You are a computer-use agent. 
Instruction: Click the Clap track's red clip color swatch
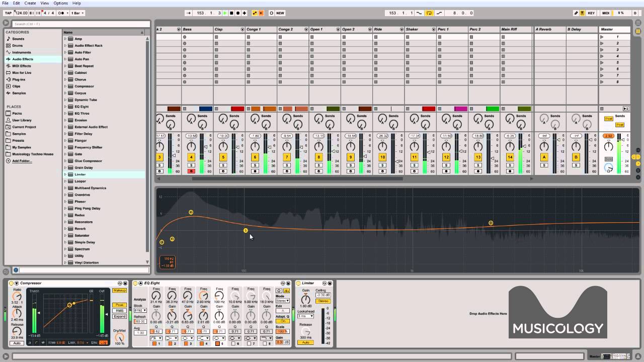point(237,109)
